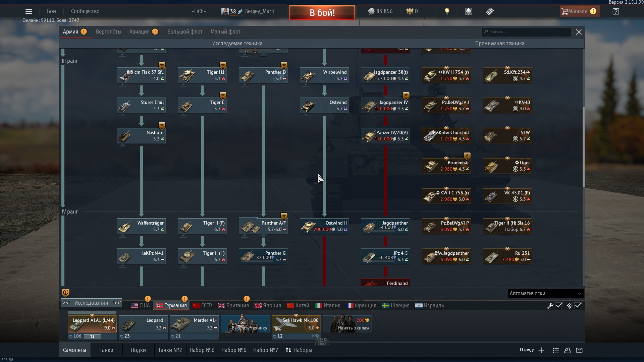This screenshot has height=362, width=644.
Task: Click the silver lions balance 83 856
Action: [x=380, y=11]
